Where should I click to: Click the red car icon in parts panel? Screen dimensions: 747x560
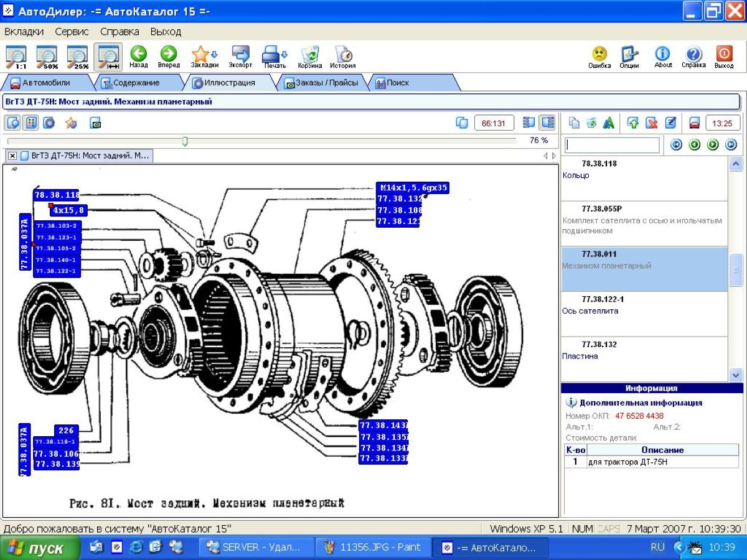click(694, 123)
